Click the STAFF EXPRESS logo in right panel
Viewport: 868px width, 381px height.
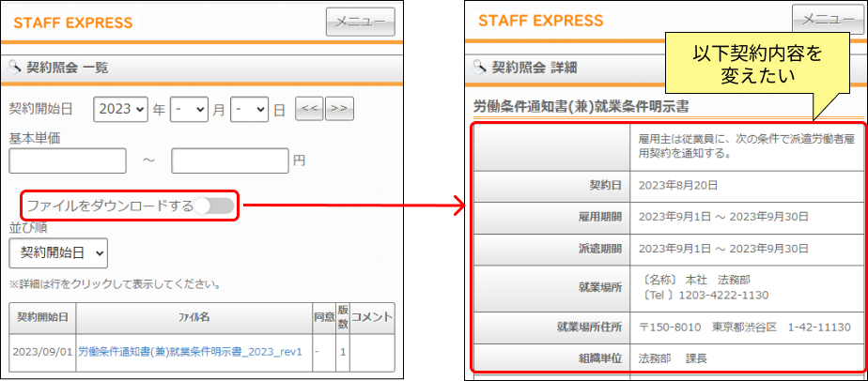pyautogui.click(x=540, y=21)
